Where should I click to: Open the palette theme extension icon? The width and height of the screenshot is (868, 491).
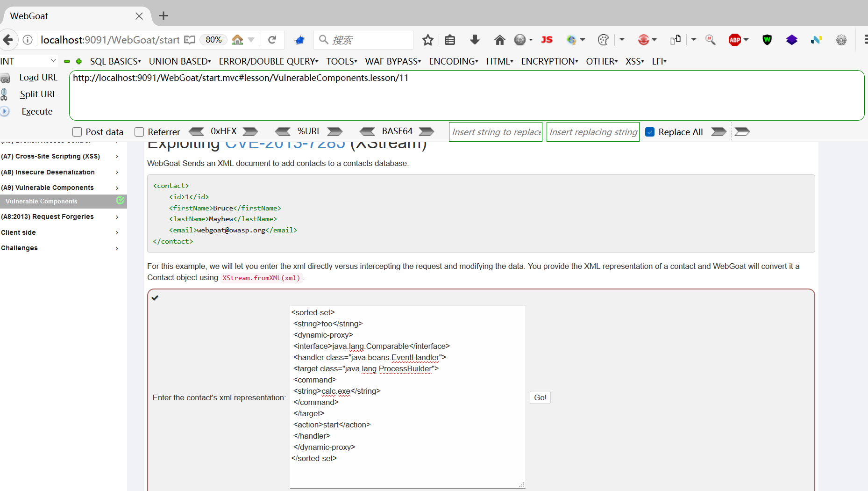(603, 40)
